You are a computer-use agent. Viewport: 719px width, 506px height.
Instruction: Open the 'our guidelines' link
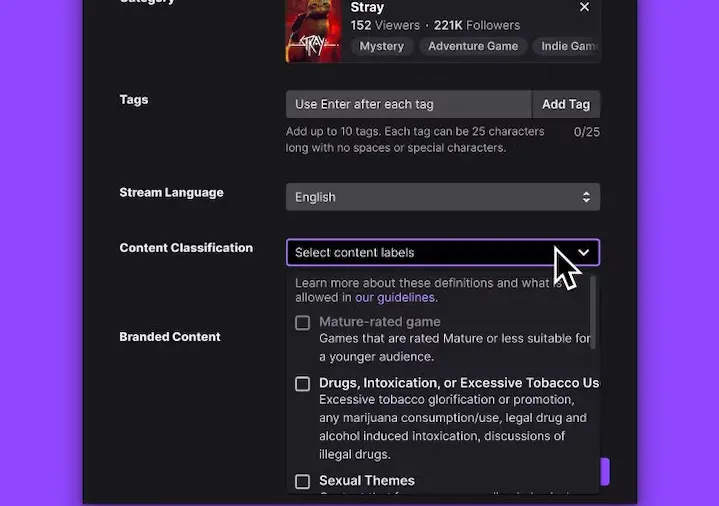(394, 297)
